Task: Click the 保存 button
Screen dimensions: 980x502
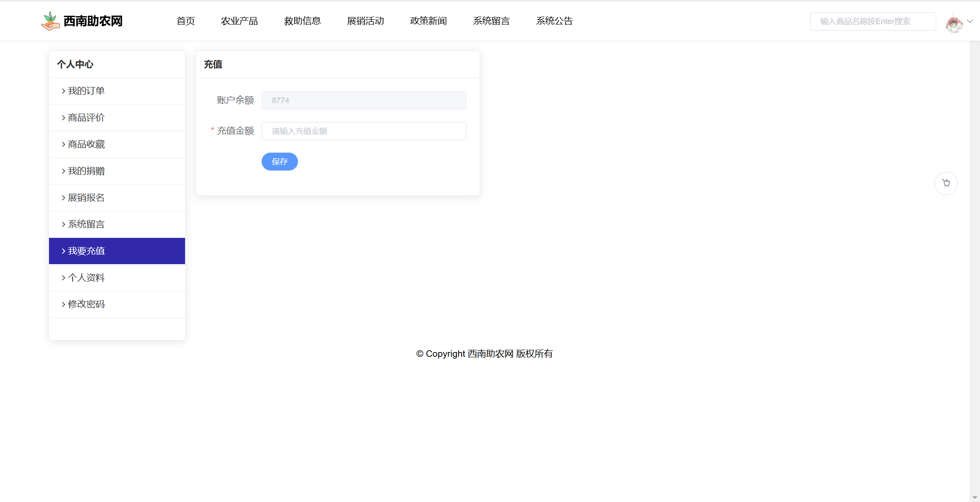Action: tap(280, 162)
